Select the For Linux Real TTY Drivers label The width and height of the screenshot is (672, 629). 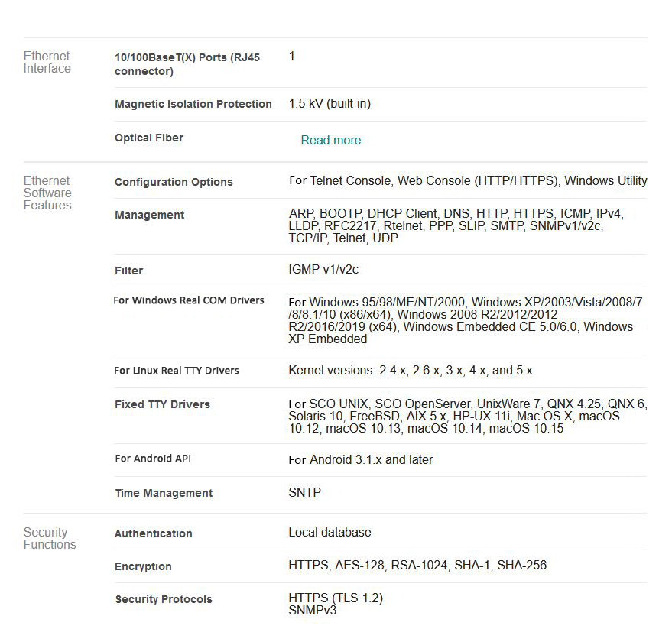click(177, 371)
